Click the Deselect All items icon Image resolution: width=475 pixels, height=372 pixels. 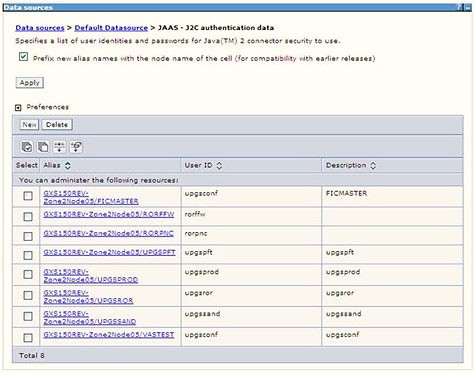click(x=43, y=147)
